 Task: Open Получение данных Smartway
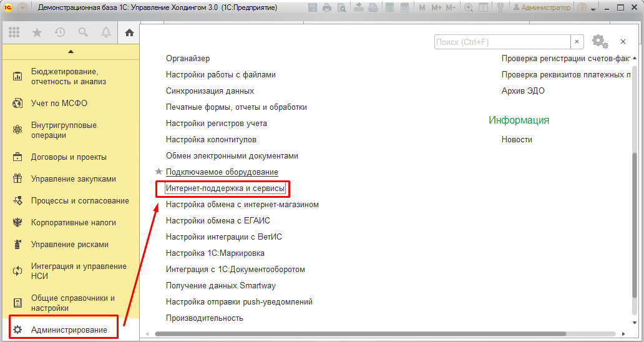tap(220, 285)
